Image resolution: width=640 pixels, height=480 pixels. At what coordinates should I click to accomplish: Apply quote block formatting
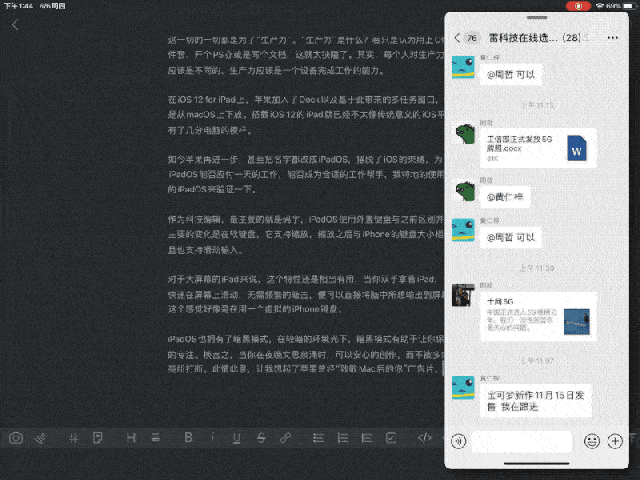point(367,438)
